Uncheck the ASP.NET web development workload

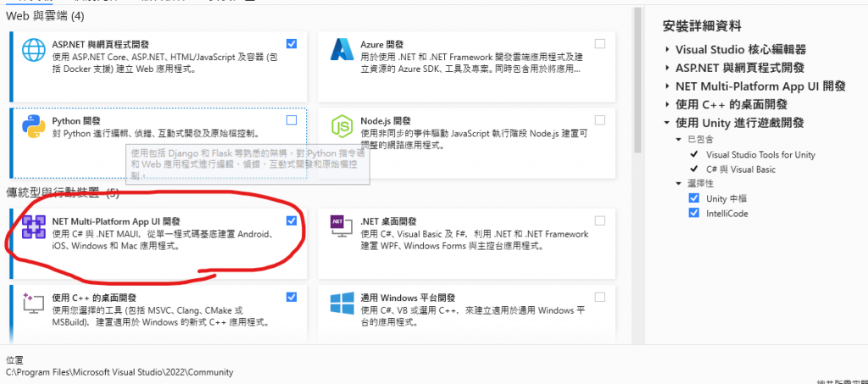292,44
